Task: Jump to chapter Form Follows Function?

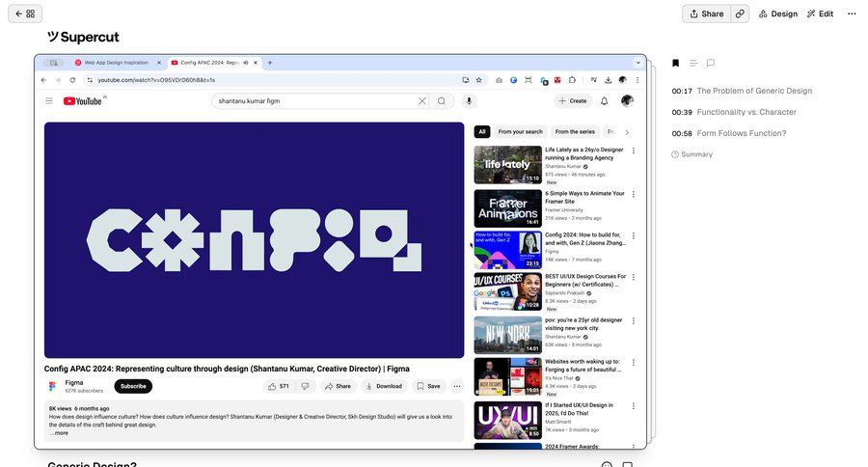Action: coord(728,133)
